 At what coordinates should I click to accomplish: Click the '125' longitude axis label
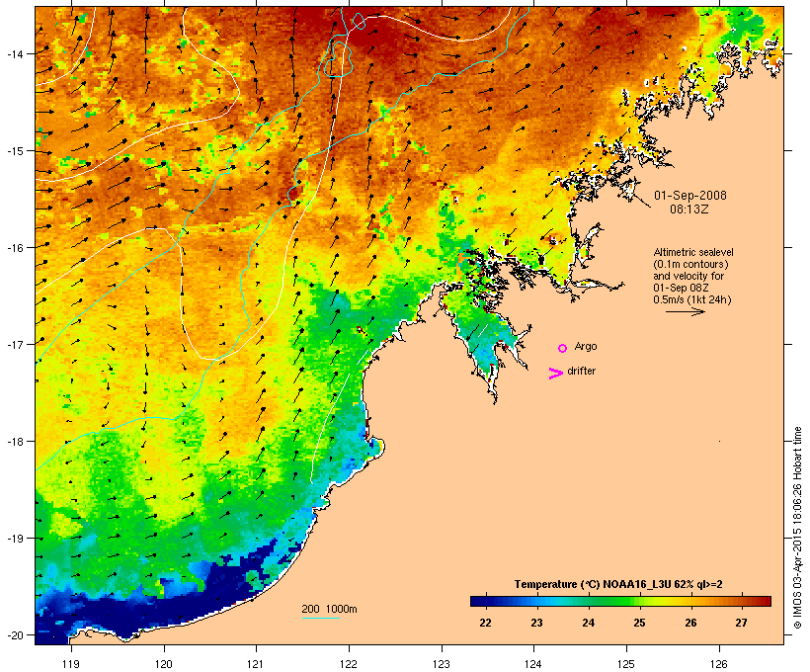[626, 664]
